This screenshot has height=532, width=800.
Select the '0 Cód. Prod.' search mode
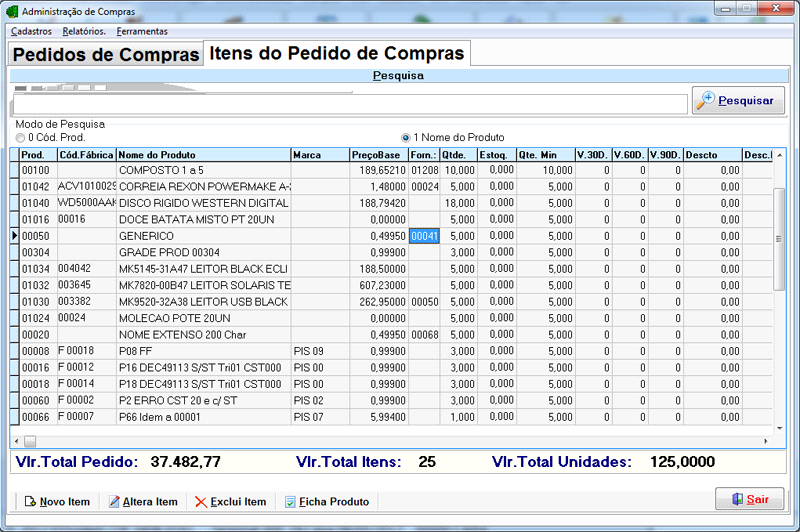pyautogui.click(x=20, y=137)
